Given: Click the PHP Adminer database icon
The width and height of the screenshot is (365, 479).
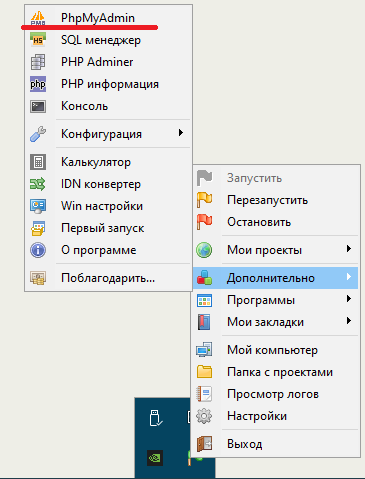Looking at the screenshot, I should pos(38,62).
